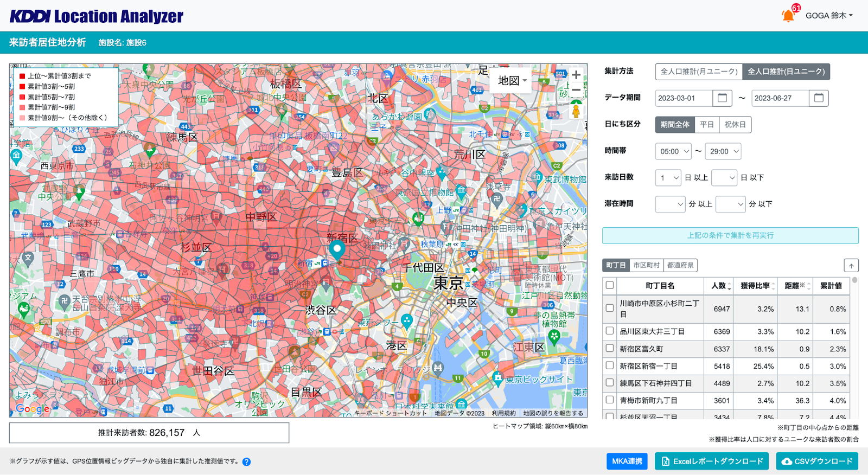Viewport: 868px width, 475px height.
Task: Choose 祝休日 day category
Action: 735,124
